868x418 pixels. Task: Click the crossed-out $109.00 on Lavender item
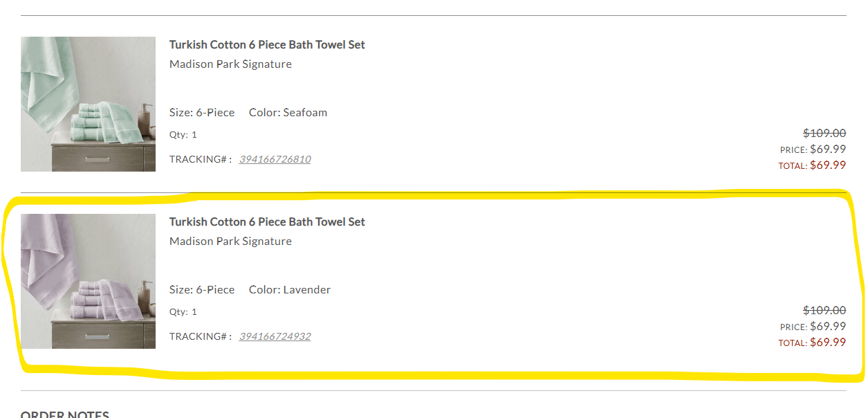[824, 310]
